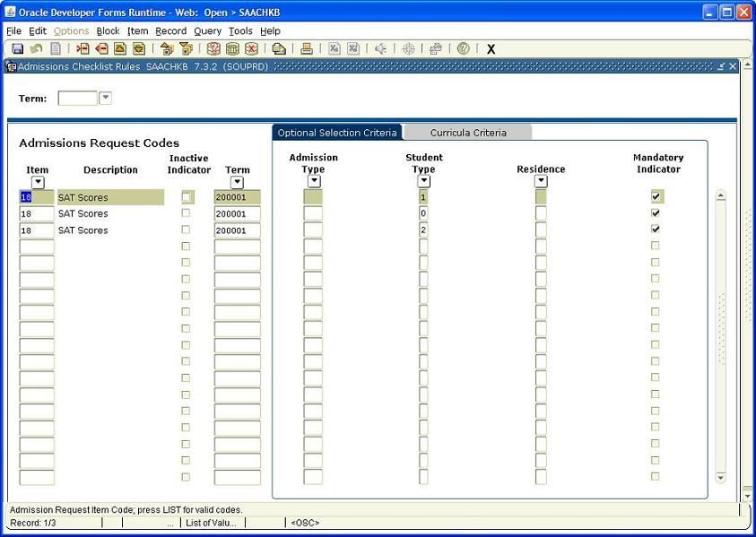
Task: Click the Remove Record toolbar icon
Action: click(x=101, y=48)
